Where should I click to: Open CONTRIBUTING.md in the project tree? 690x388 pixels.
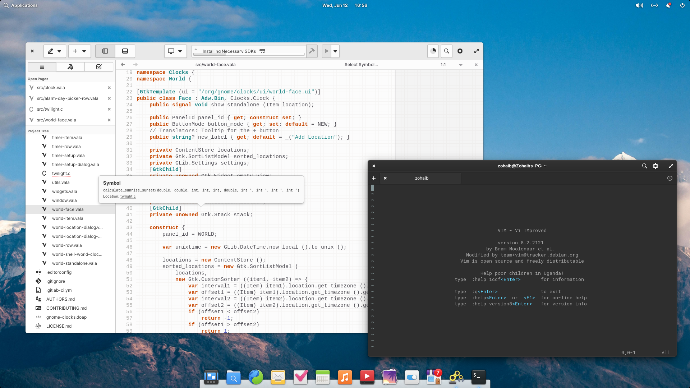(70, 308)
